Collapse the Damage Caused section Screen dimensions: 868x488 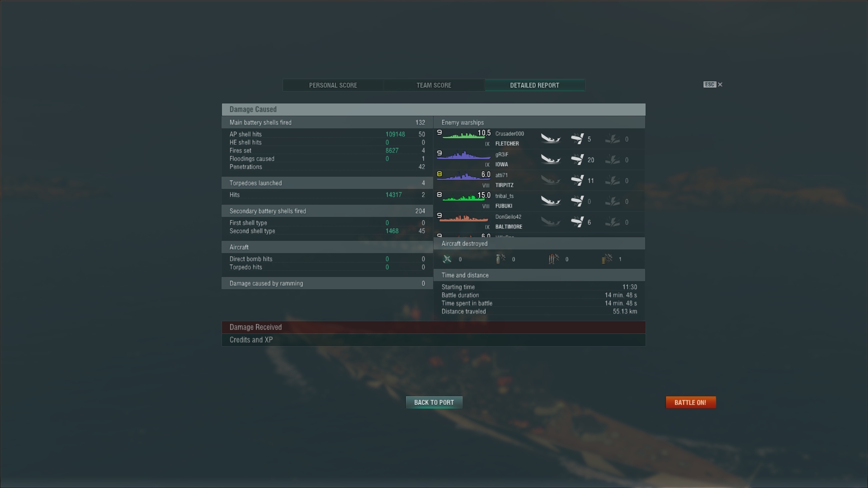(x=434, y=109)
